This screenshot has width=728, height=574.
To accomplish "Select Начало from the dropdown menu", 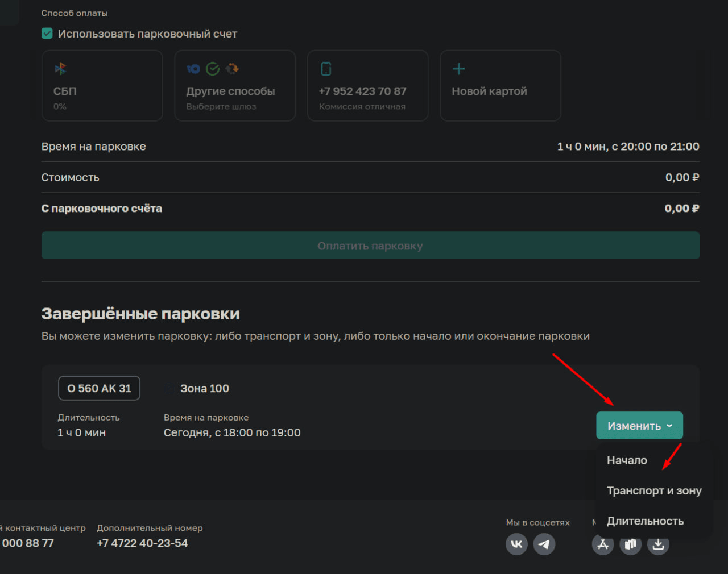I will [627, 460].
